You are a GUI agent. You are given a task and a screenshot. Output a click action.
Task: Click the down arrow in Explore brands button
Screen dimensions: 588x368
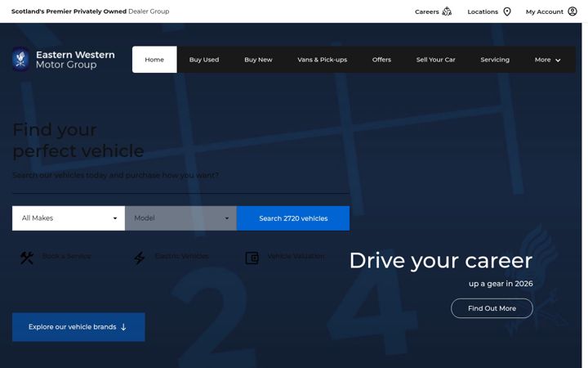(123, 327)
